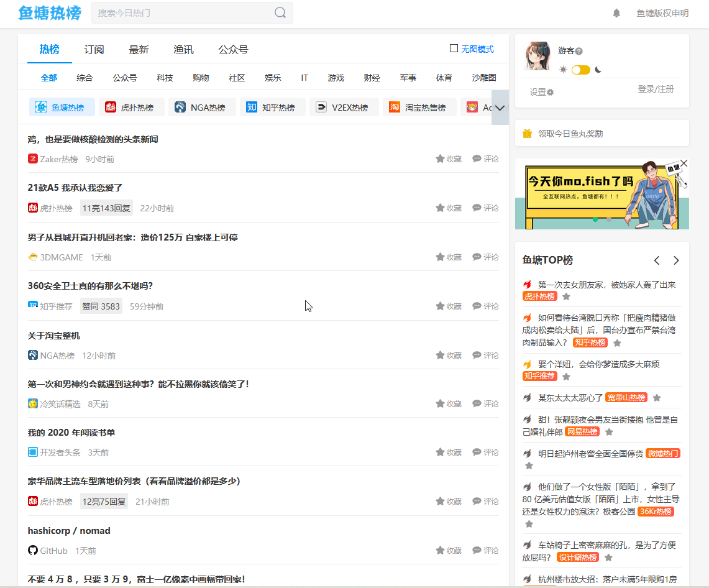Filter by 全部 category
The image size is (709, 588).
tap(49, 78)
